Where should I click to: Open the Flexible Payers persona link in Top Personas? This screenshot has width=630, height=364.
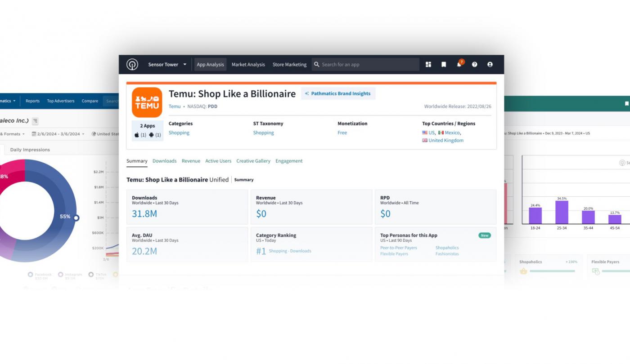coord(394,254)
